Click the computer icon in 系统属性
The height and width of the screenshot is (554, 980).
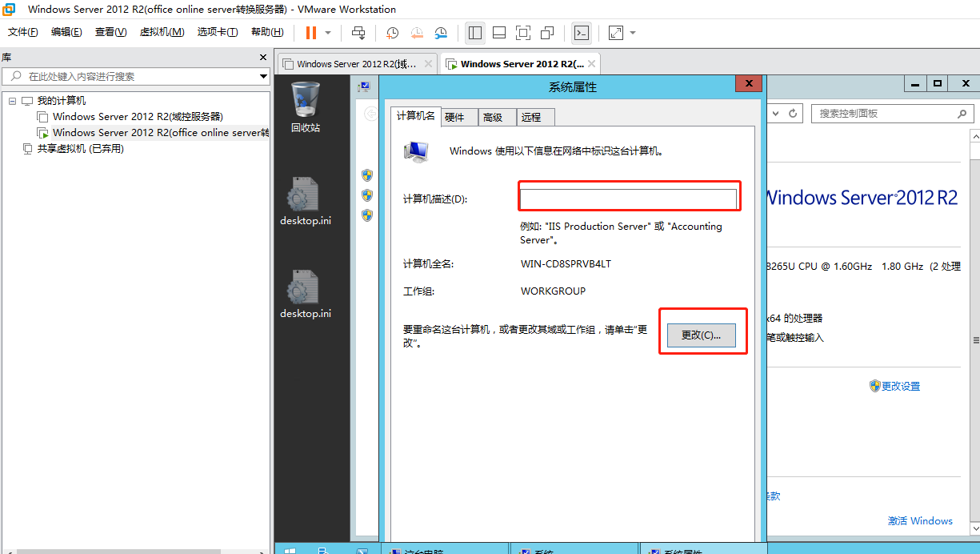coord(417,151)
